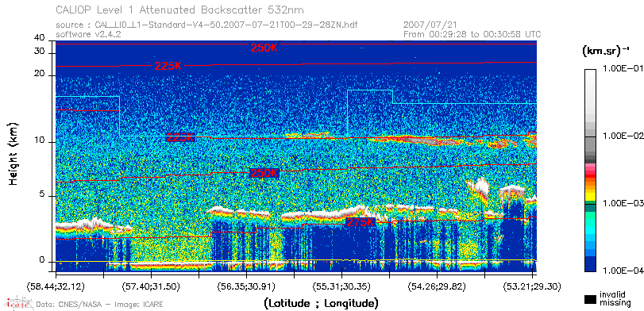
Task: Click the topmost '250K' isotherm label
Action: [264, 48]
